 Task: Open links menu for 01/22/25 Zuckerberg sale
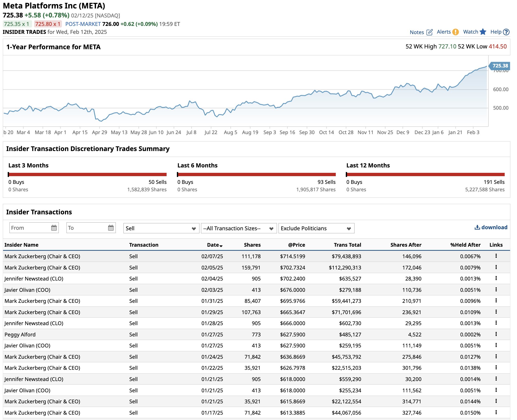click(x=496, y=367)
